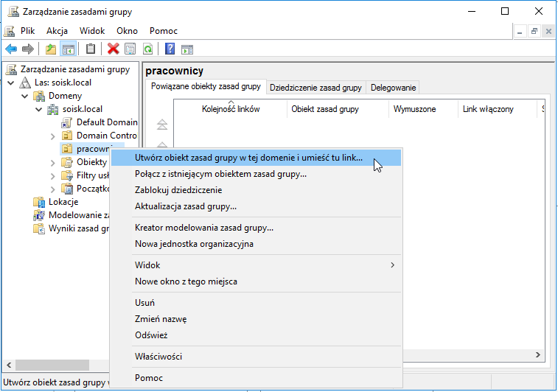Choose Usuń from the context menu

[x=256, y=303]
